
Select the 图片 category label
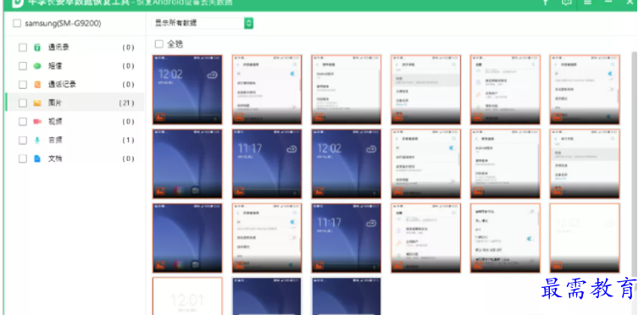pos(55,102)
